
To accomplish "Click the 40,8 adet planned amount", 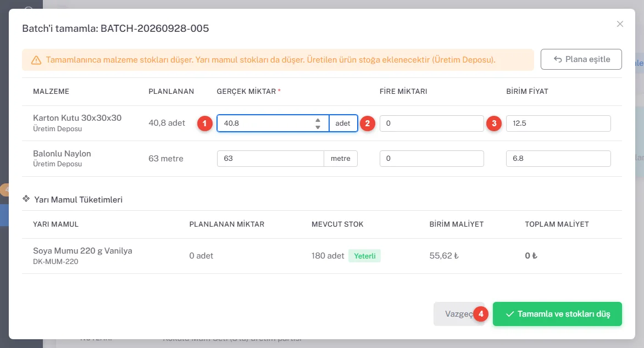I will (x=166, y=123).
